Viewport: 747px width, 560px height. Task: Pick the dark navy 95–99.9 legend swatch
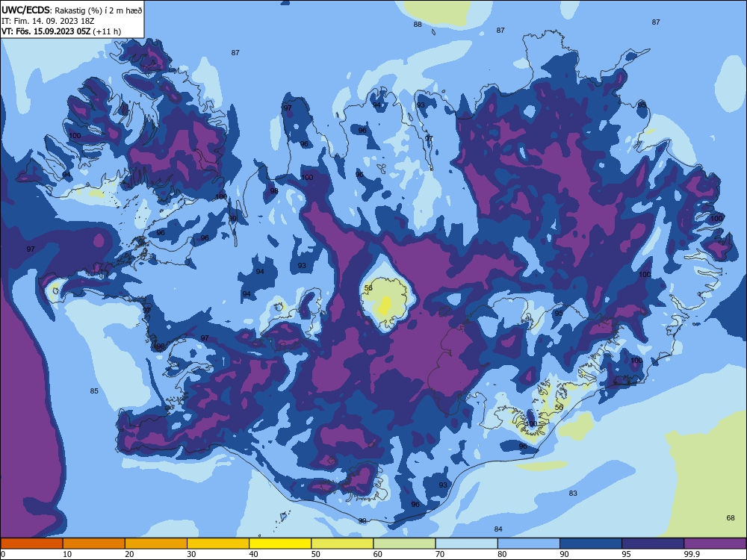click(653, 544)
